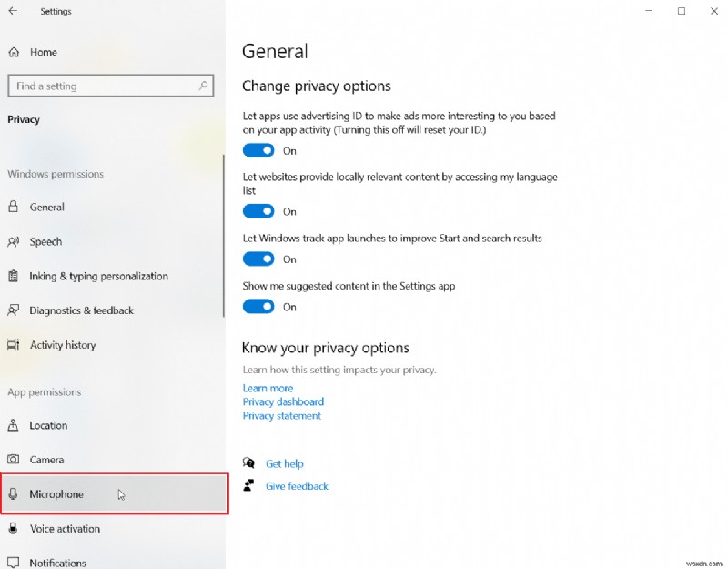728x569 pixels.
Task: View the Privacy statement
Action: [280, 415]
